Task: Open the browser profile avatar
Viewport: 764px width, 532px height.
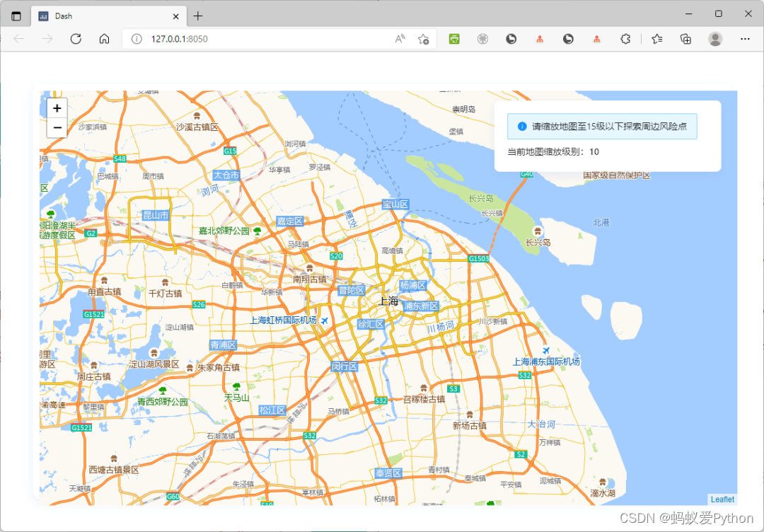Action: 715,39
